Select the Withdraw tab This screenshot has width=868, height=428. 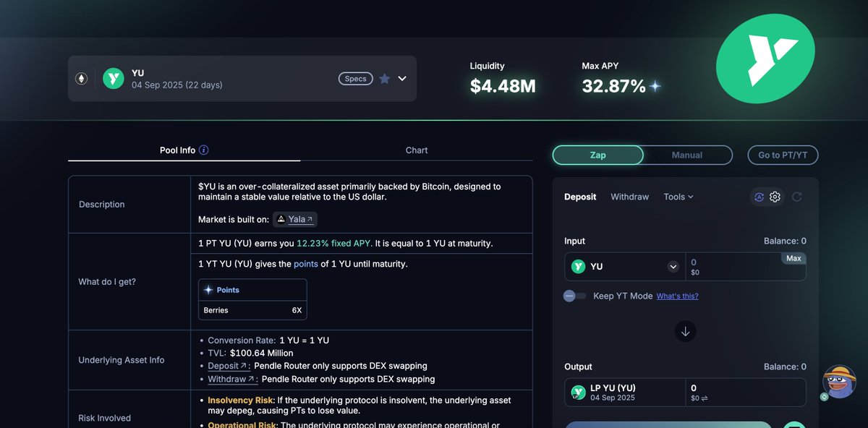pyautogui.click(x=629, y=197)
